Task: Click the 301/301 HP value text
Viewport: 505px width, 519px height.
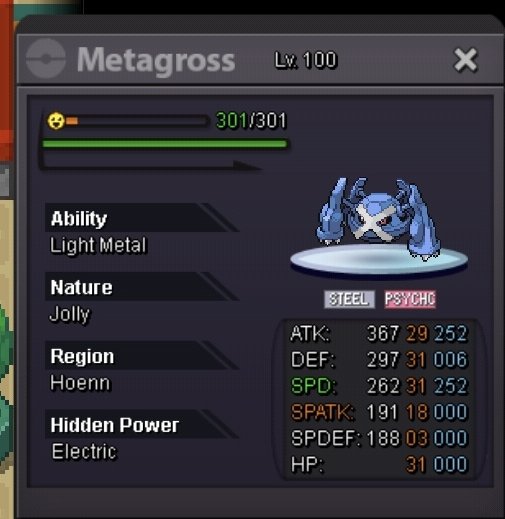Action: (251, 120)
